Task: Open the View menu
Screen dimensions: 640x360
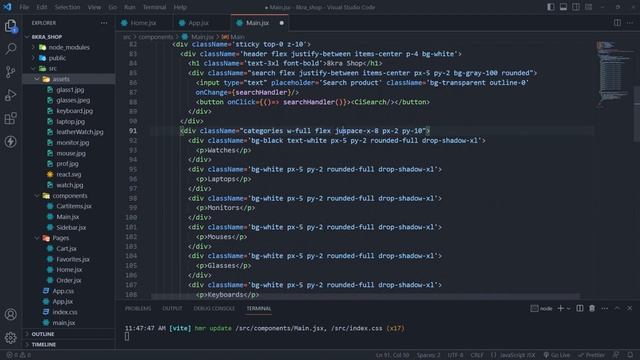Action: pyautogui.click(x=94, y=7)
